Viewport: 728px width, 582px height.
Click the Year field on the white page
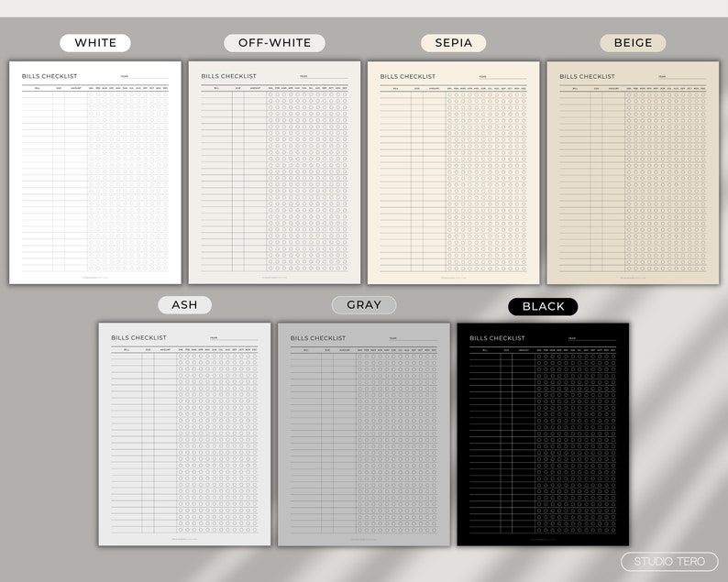click(144, 77)
